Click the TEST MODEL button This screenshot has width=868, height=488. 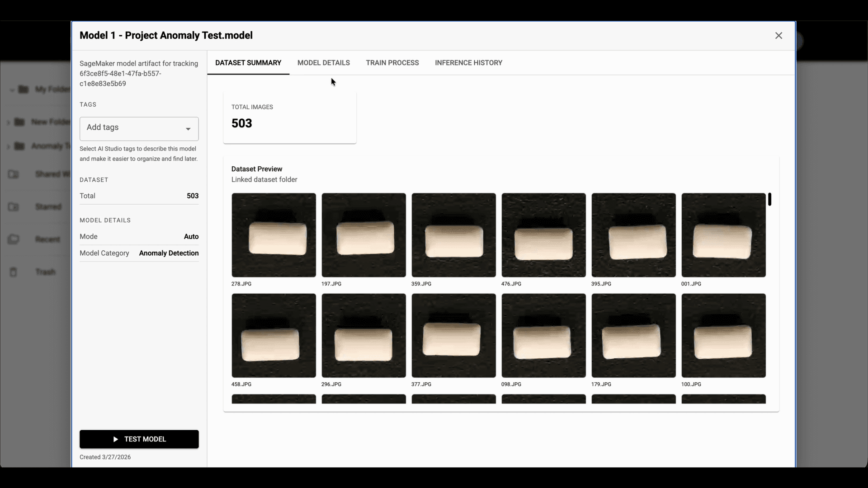pyautogui.click(x=139, y=439)
